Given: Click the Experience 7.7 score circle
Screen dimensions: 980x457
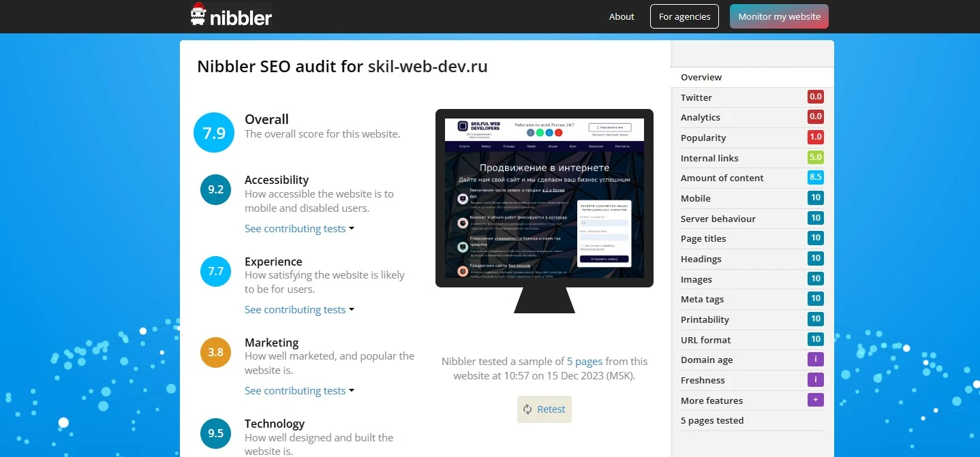Looking at the screenshot, I should click(x=216, y=271).
